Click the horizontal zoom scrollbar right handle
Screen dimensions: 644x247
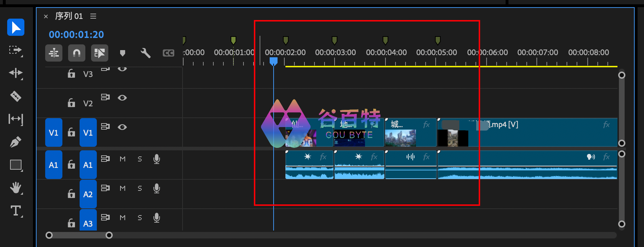point(109,235)
